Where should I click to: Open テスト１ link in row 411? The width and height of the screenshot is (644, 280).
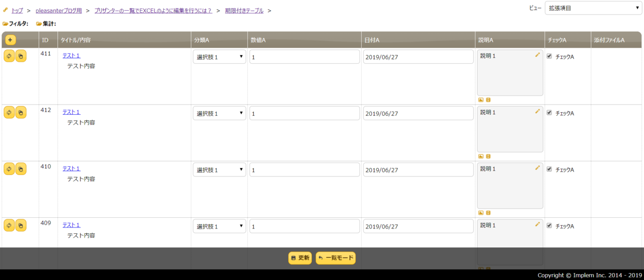[71, 55]
